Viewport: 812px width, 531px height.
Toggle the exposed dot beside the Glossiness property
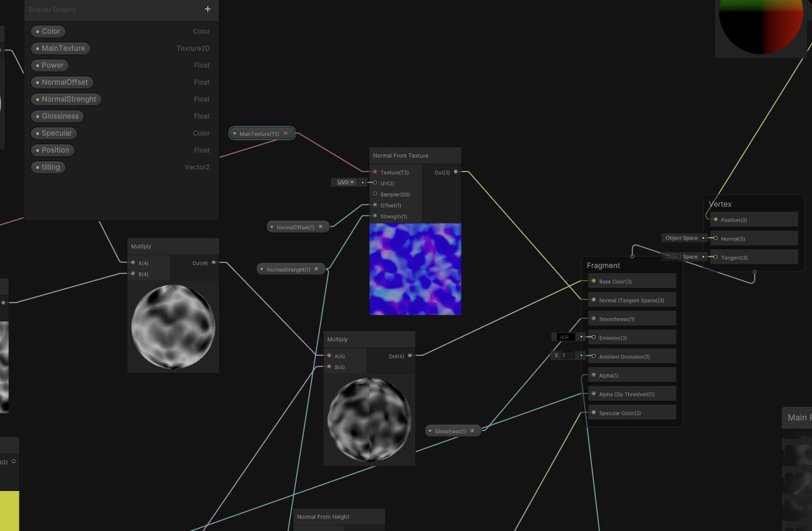(x=37, y=116)
